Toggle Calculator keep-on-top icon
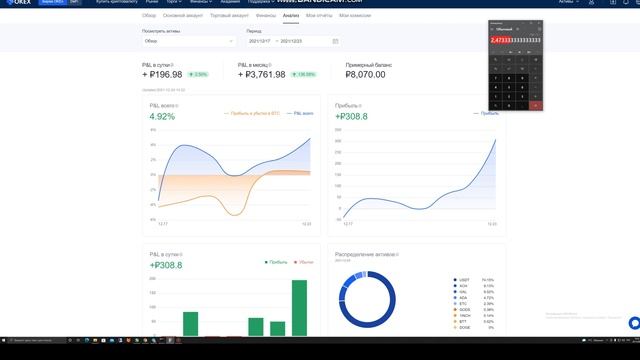 (x=518, y=29)
